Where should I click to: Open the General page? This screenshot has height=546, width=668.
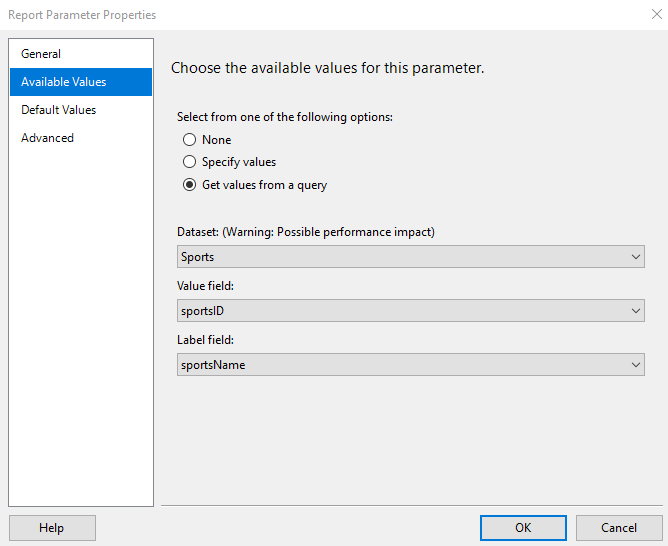pos(41,54)
